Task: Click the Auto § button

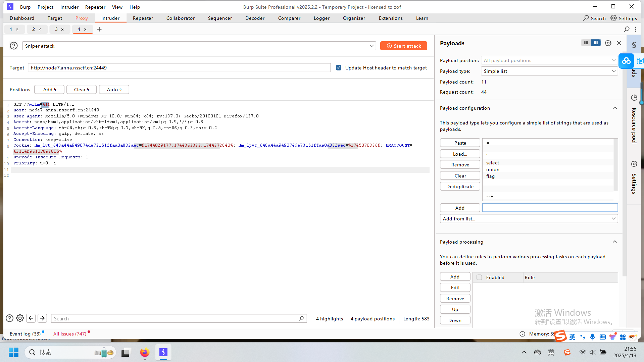Action: click(114, 90)
